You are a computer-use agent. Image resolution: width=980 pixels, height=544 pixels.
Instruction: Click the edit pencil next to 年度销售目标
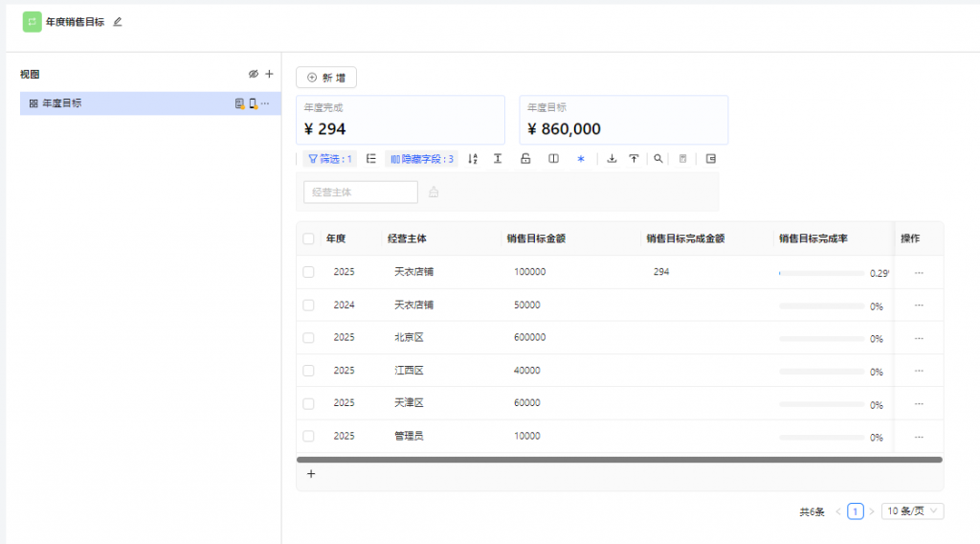click(x=118, y=22)
